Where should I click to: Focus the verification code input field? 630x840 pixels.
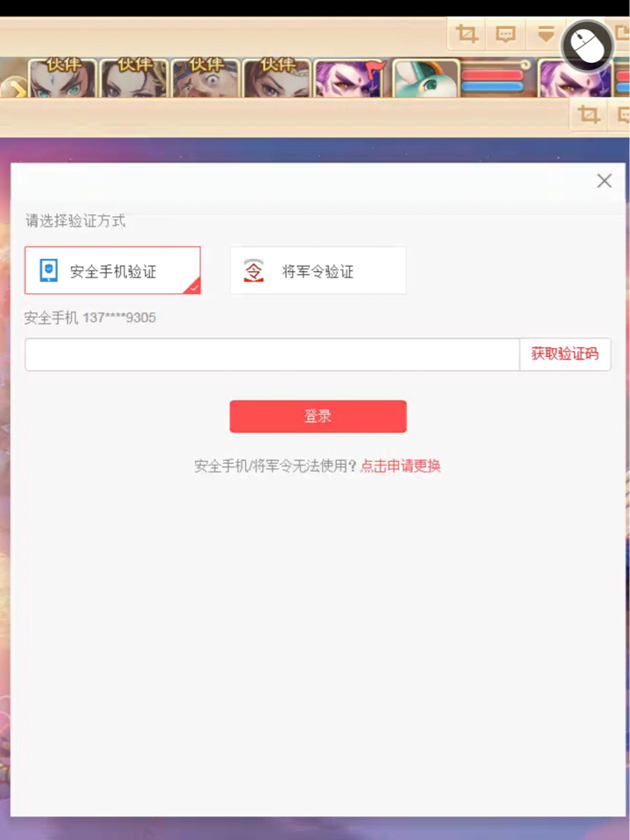coord(272,354)
